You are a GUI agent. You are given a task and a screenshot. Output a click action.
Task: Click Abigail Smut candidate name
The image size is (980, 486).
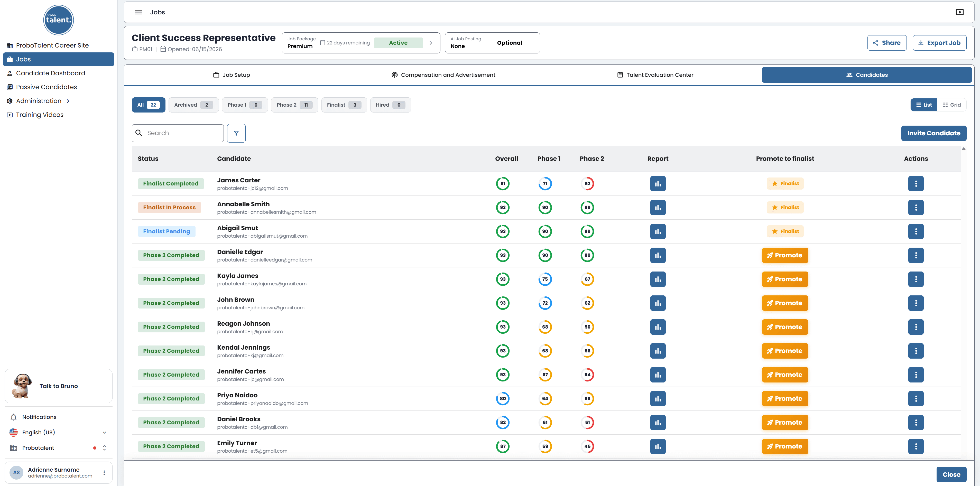click(x=237, y=228)
